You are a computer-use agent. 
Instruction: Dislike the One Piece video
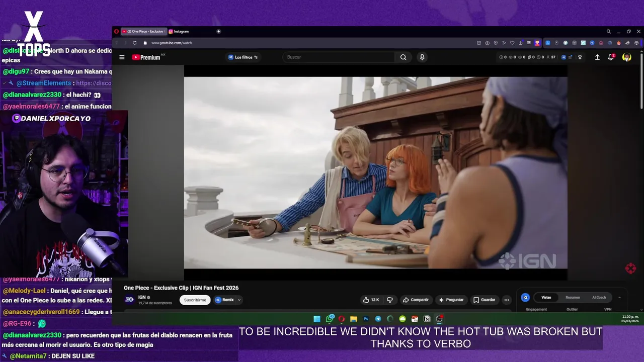tap(390, 300)
